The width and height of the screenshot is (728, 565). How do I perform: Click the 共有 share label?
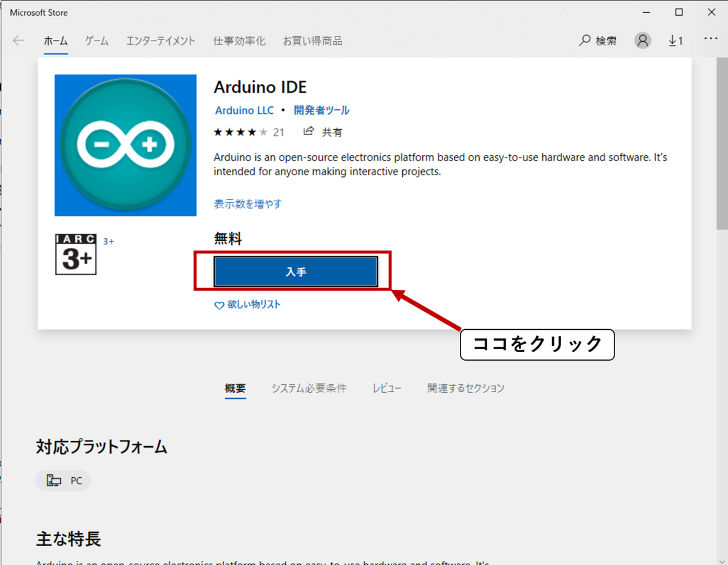[332, 132]
